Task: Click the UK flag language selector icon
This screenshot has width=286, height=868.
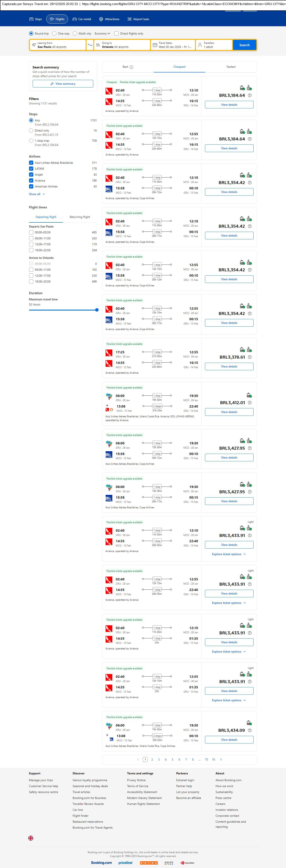Action: pyautogui.click(x=31, y=838)
